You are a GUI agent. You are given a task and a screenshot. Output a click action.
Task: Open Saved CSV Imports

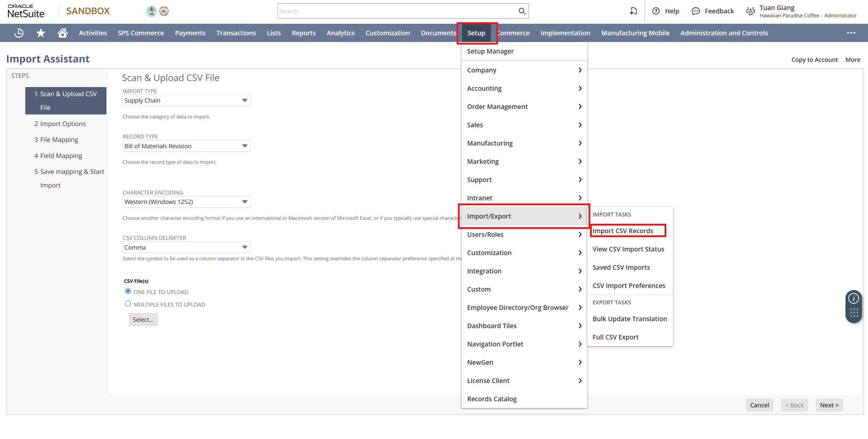pos(621,267)
